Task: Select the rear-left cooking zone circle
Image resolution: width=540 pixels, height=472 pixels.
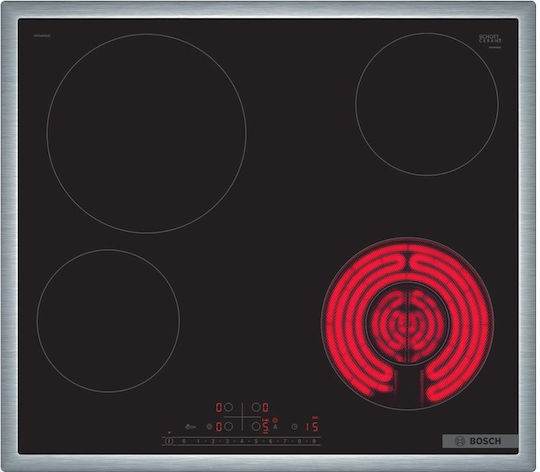Action: tap(228, 407)
